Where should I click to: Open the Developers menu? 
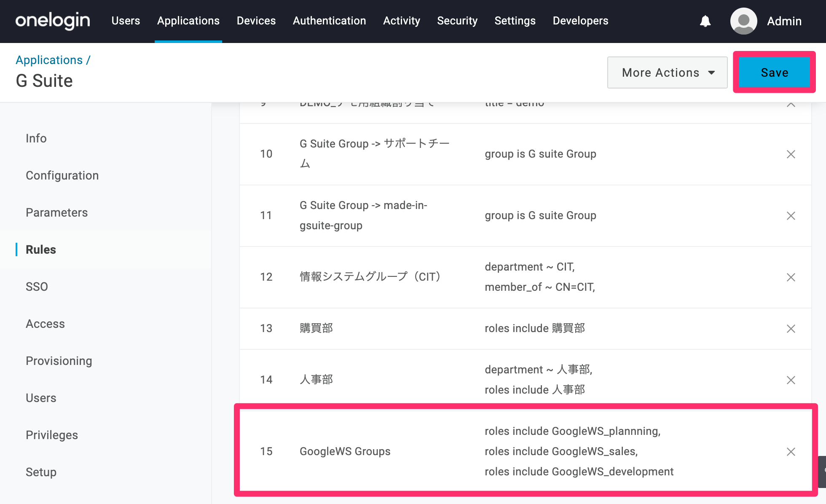pos(580,21)
